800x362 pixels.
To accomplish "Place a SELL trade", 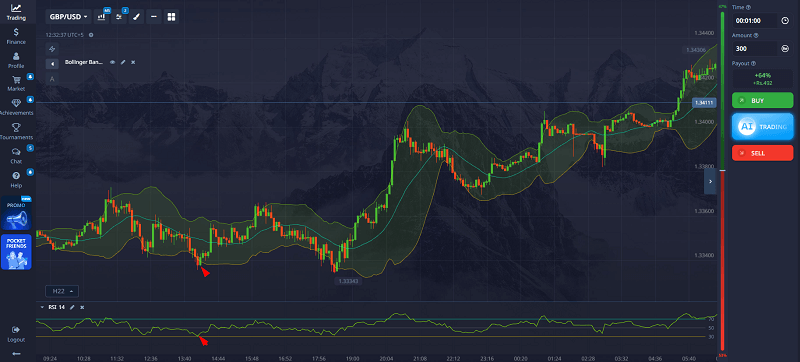I will click(x=763, y=152).
